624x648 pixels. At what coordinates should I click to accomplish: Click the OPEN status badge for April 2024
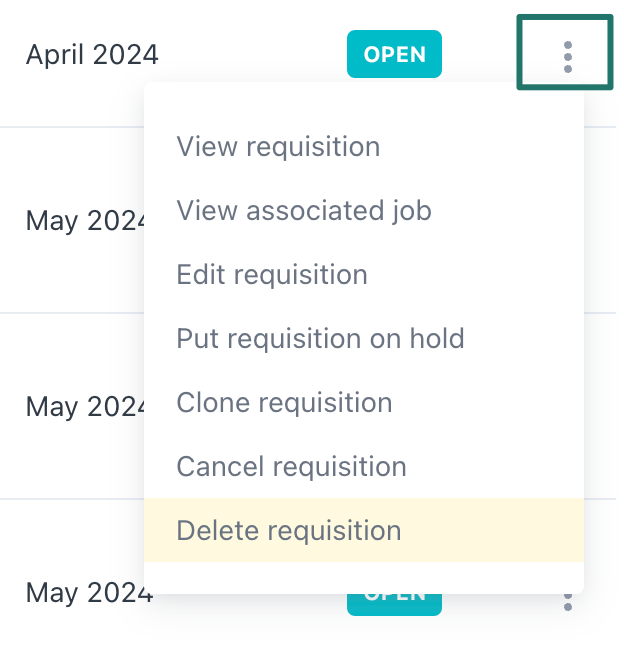point(395,55)
